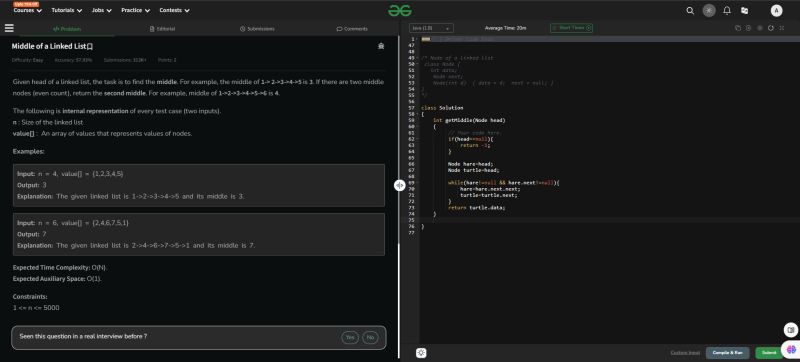This screenshot has width=800, height=362.
Task: Click the Custom Input link
Action: coord(685,353)
